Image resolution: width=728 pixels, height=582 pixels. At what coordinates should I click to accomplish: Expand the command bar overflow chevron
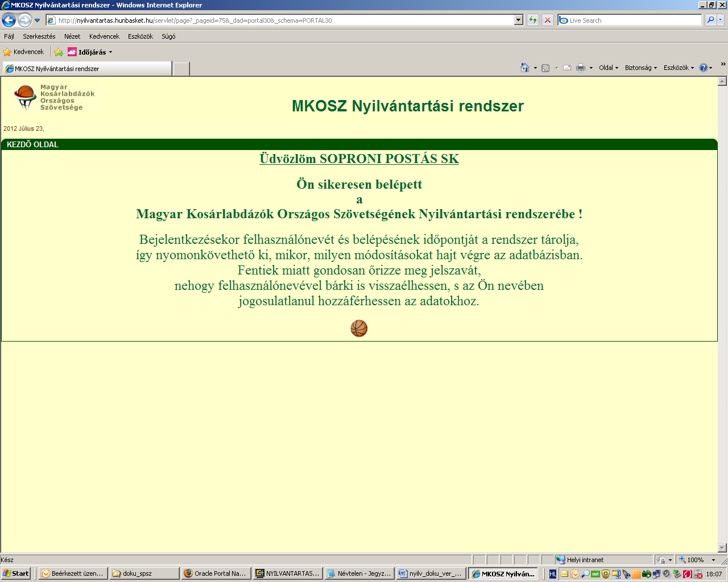(723, 64)
